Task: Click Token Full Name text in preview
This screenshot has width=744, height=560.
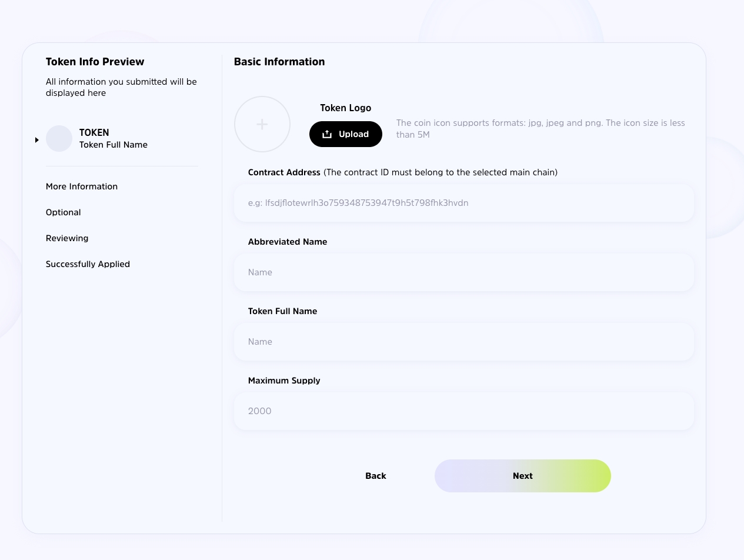Action: (x=114, y=145)
